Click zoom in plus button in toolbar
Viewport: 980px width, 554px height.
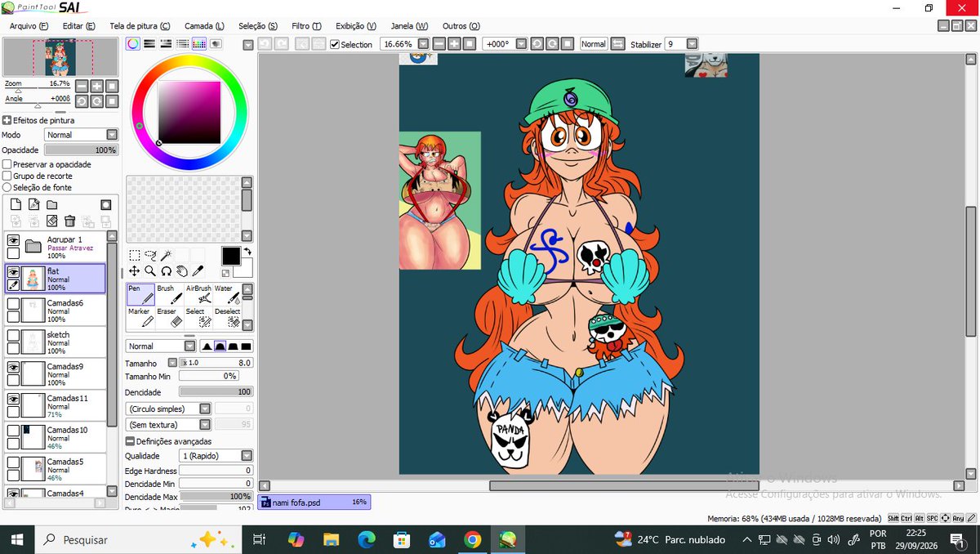454,44
